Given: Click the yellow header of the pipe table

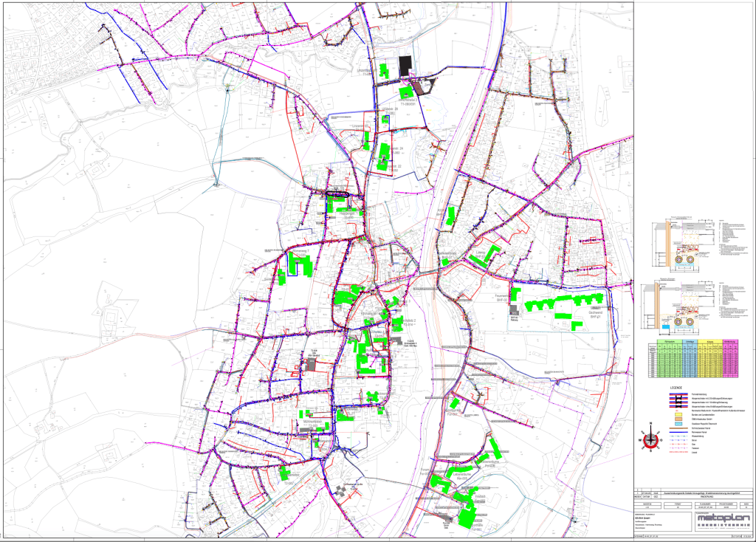Looking at the screenshot, I should pyautogui.click(x=710, y=341).
